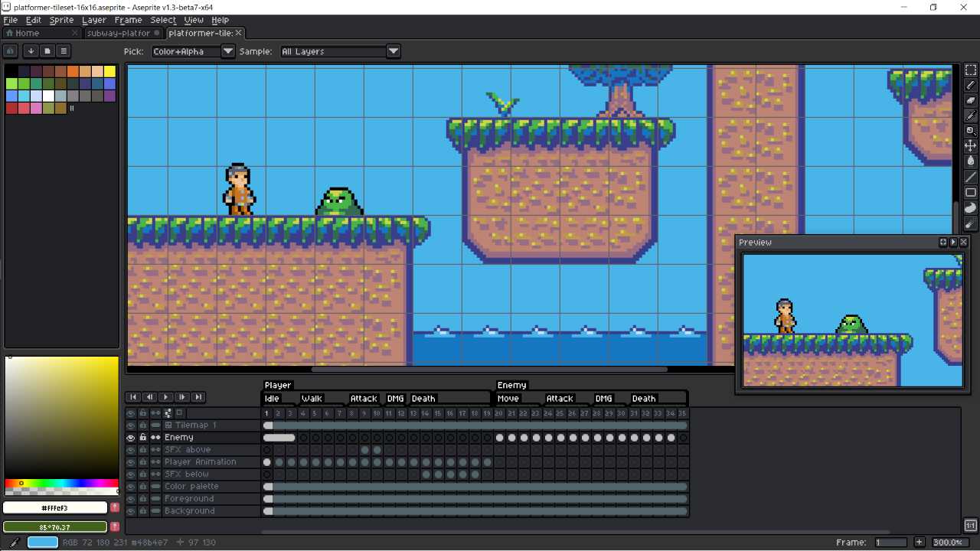980x551 pixels.
Task: Select the Paint Bucket tool
Action: [971, 161]
